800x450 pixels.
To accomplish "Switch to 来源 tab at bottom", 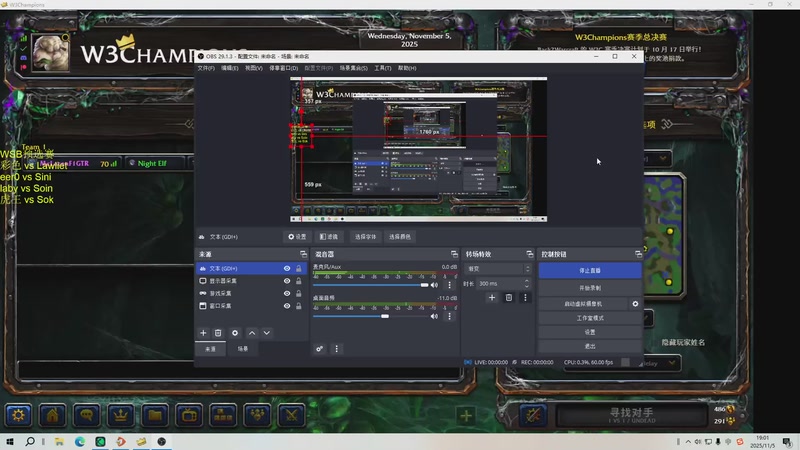I will tap(211, 349).
